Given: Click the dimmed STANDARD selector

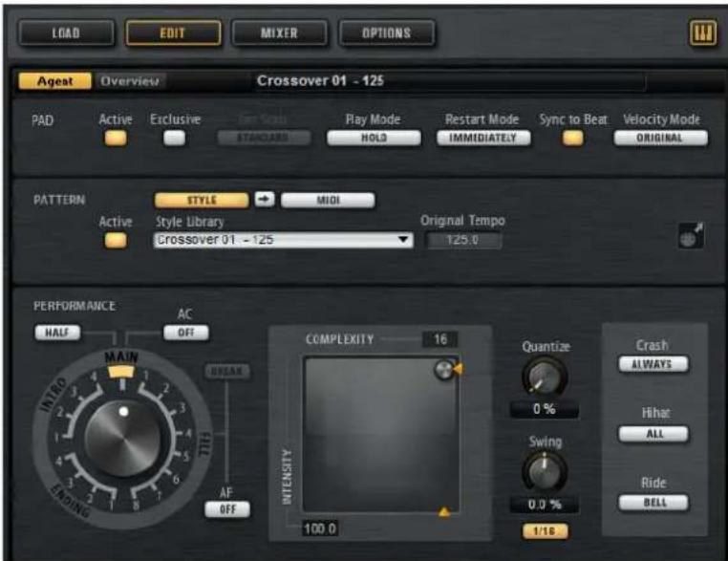Looking at the screenshot, I should coord(264,138).
